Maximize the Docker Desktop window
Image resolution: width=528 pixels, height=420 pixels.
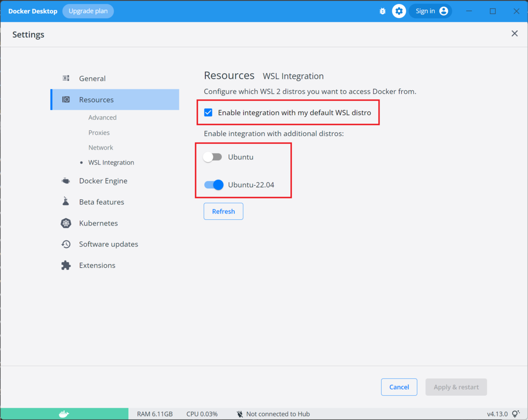click(492, 11)
